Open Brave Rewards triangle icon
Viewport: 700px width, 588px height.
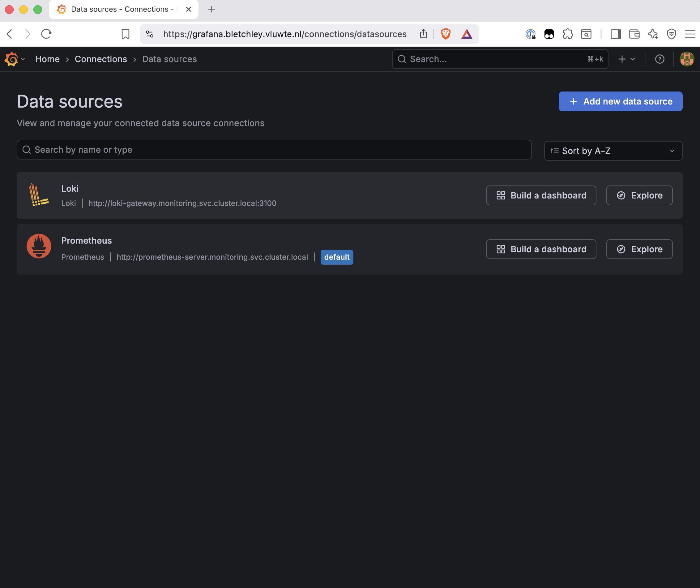click(467, 34)
